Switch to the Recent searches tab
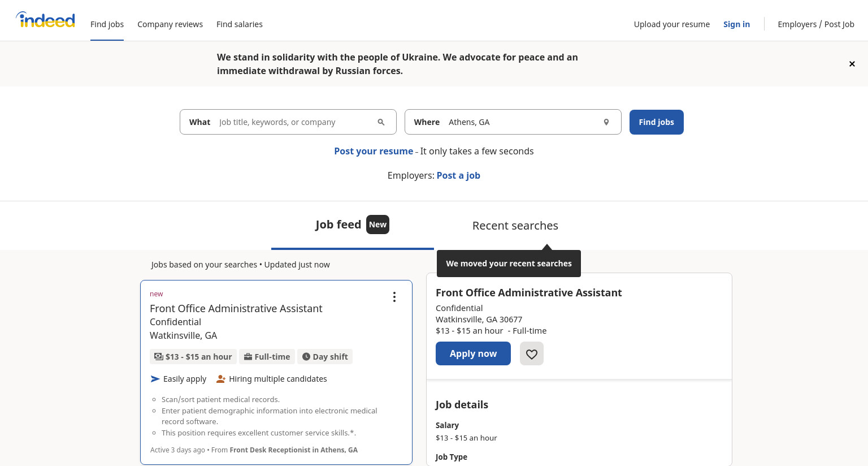Screen dimensions: 868x466 [515, 226]
